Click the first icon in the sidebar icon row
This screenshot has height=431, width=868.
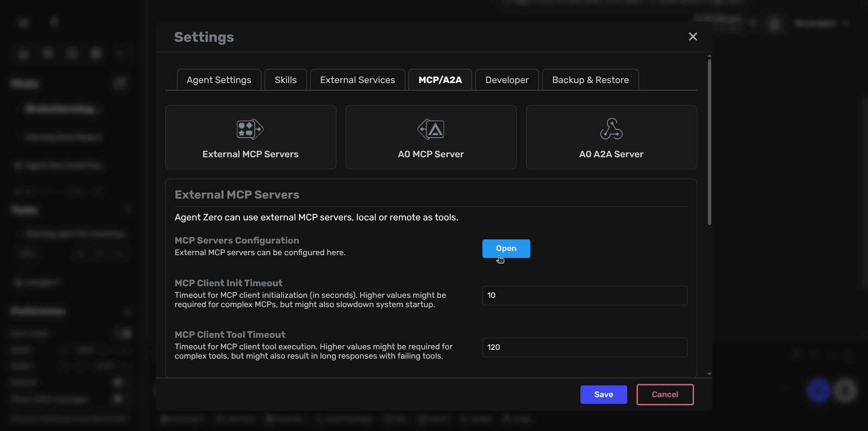pos(23,53)
